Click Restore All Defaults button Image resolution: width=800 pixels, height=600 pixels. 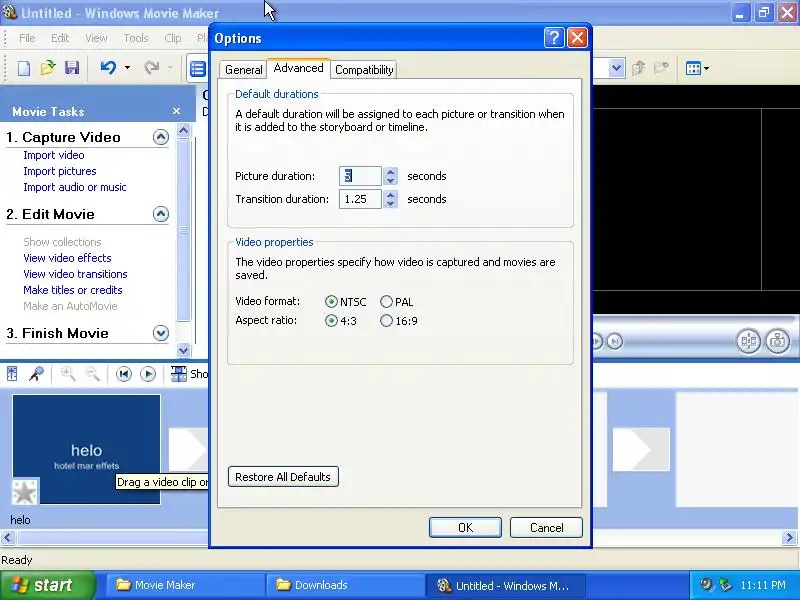[x=283, y=477]
